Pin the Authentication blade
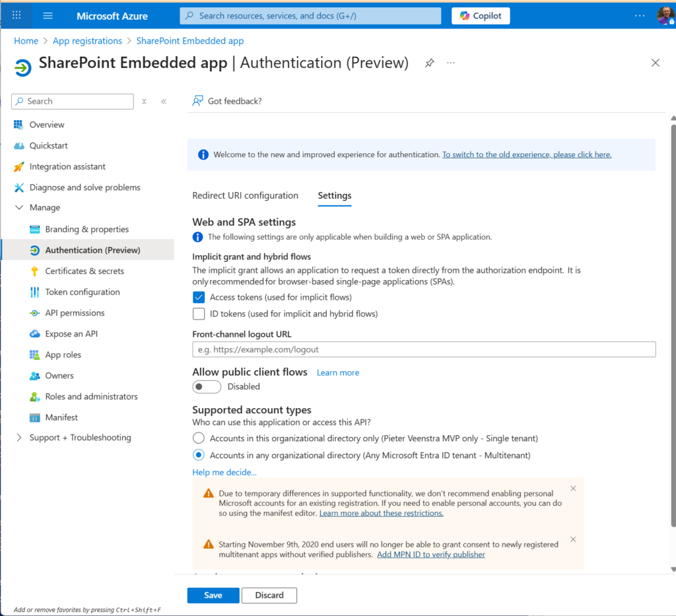The width and height of the screenshot is (676, 616). (429, 63)
